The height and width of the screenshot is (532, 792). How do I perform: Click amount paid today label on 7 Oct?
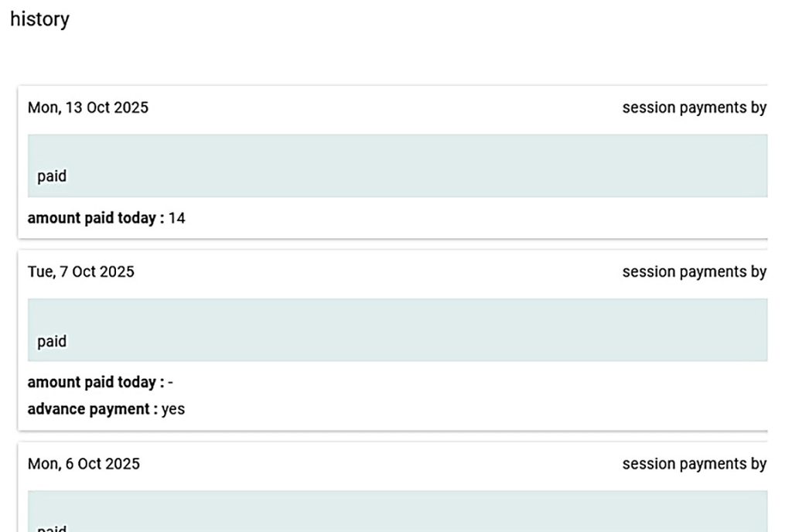pyautogui.click(x=96, y=382)
